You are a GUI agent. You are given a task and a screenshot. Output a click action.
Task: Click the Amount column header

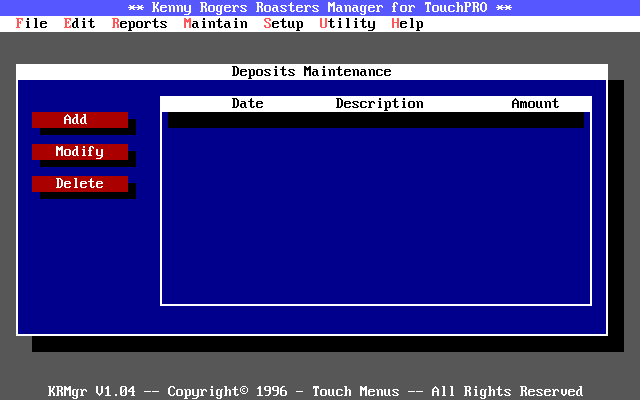[535, 104]
